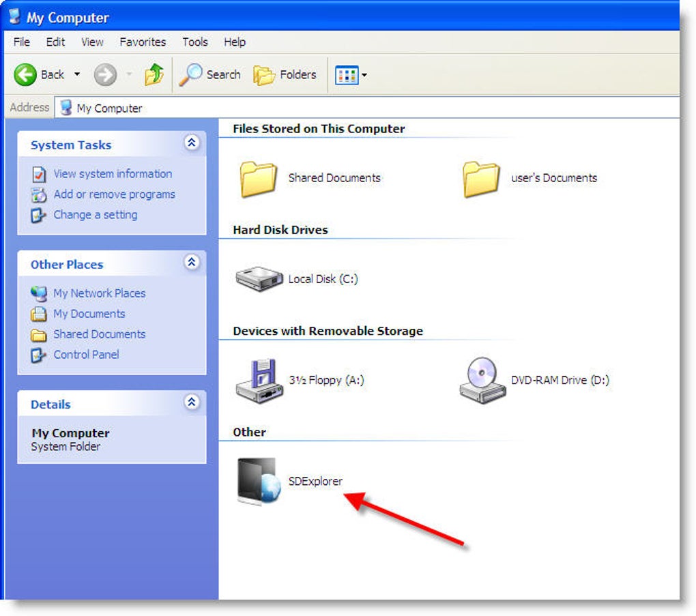Click View system information link
The image size is (696, 616).
point(113,173)
